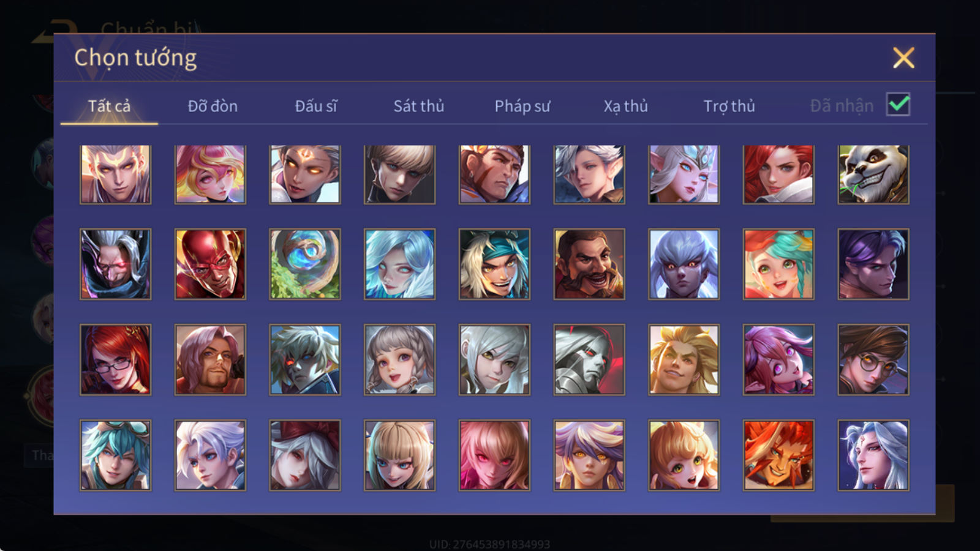Choose the red Flash masked hero
This screenshot has width=980, height=551.
[210, 264]
